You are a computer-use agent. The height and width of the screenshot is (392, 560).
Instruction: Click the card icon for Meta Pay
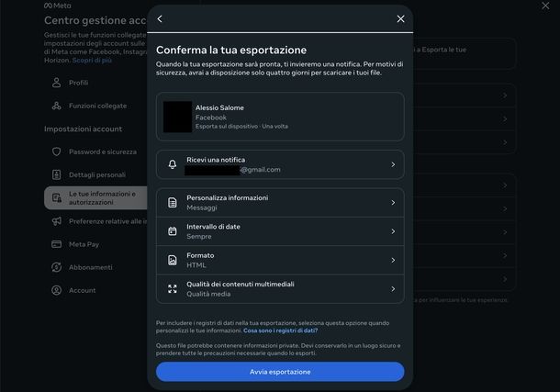[x=56, y=244]
